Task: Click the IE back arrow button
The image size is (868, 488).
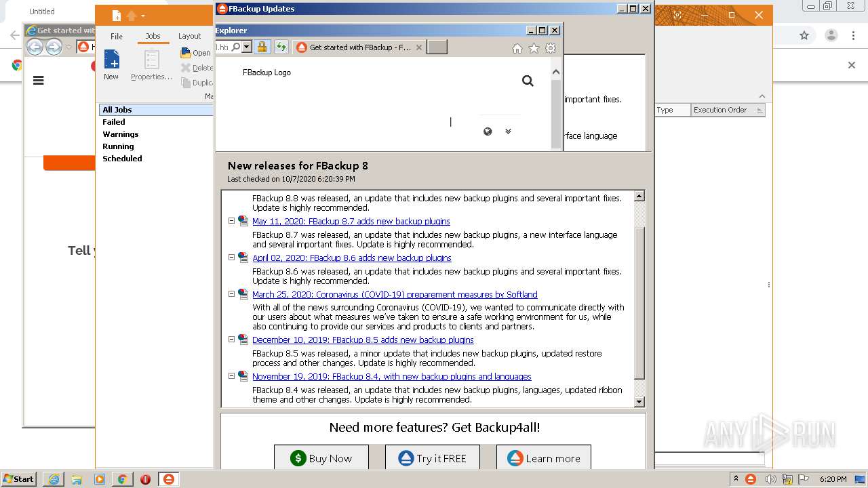Action: [35, 47]
